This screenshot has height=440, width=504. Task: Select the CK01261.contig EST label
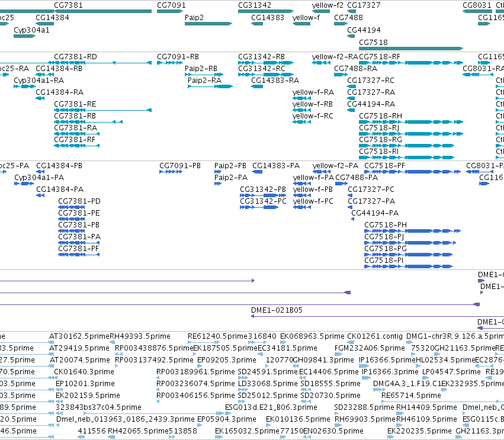tap(375, 336)
